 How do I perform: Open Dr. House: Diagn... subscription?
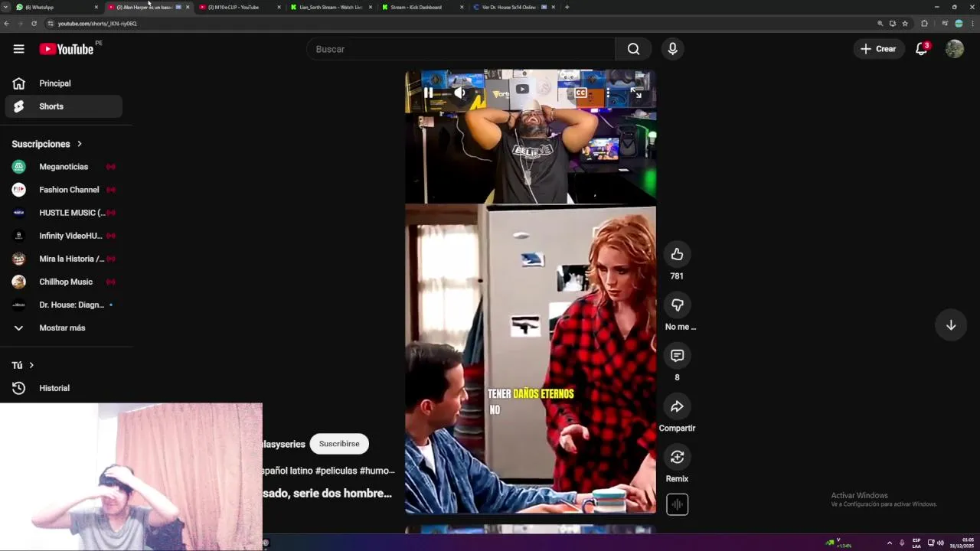(64, 305)
